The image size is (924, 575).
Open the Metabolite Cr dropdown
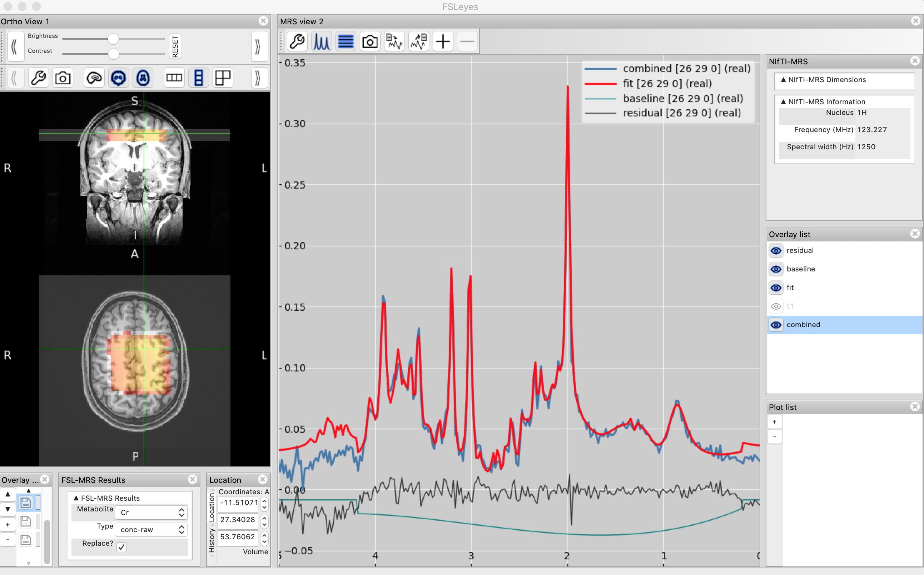[x=152, y=512]
